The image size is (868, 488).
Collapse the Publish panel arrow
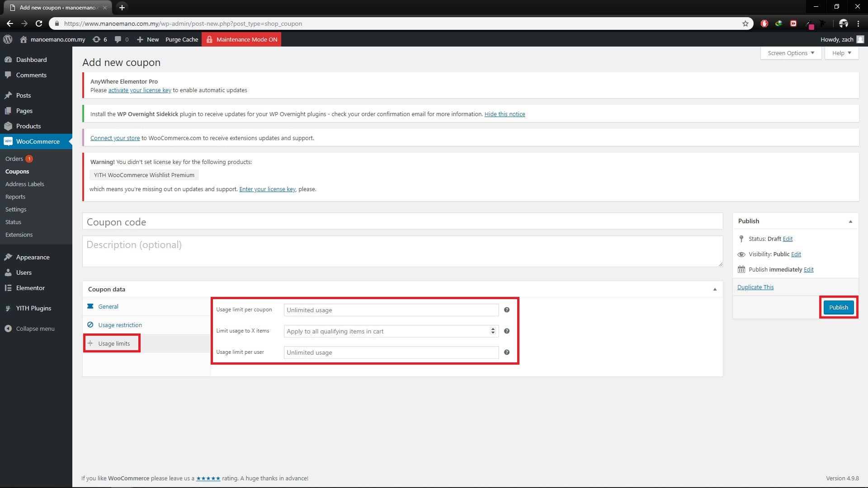[x=850, y=221]
